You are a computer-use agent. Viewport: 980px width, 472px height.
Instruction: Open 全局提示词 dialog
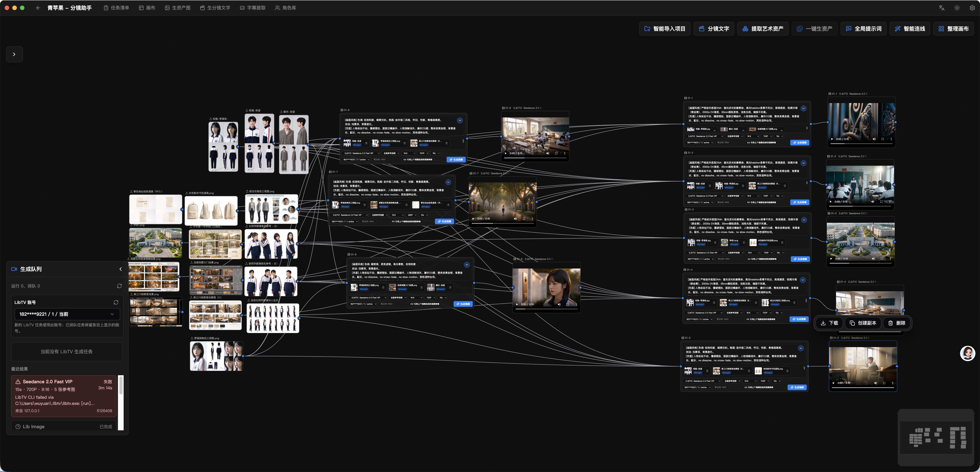pyautogui.click(x=863, y=28)
